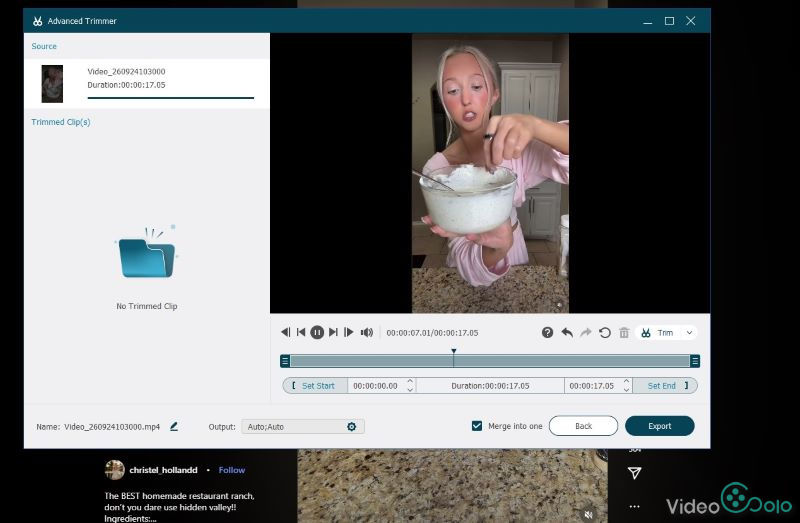
Task: Increase start time with the up arrow
Action: pos(410,382)
